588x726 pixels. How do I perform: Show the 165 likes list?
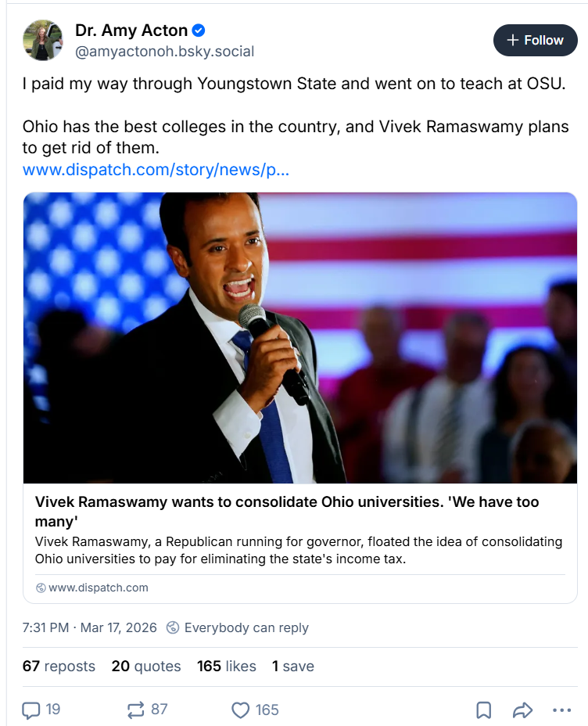227,666
